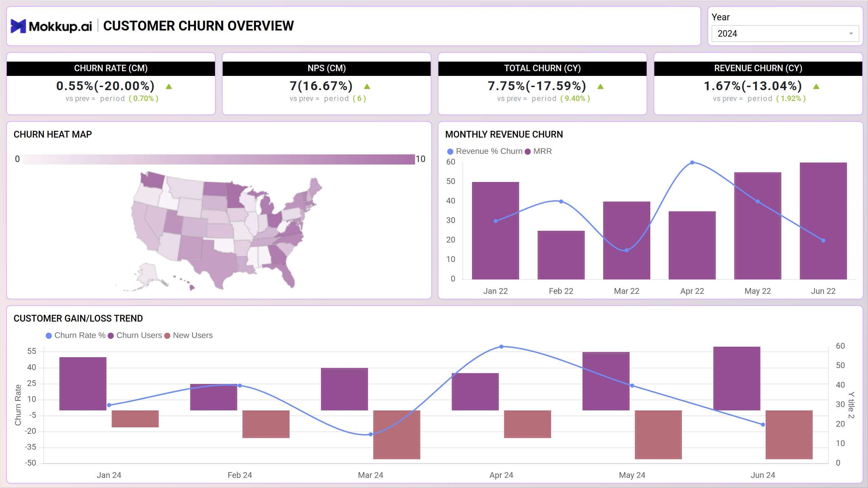The image size is (868, 488).
Task: Select the Feb 22 MRR bar
Action: point(561,255)
